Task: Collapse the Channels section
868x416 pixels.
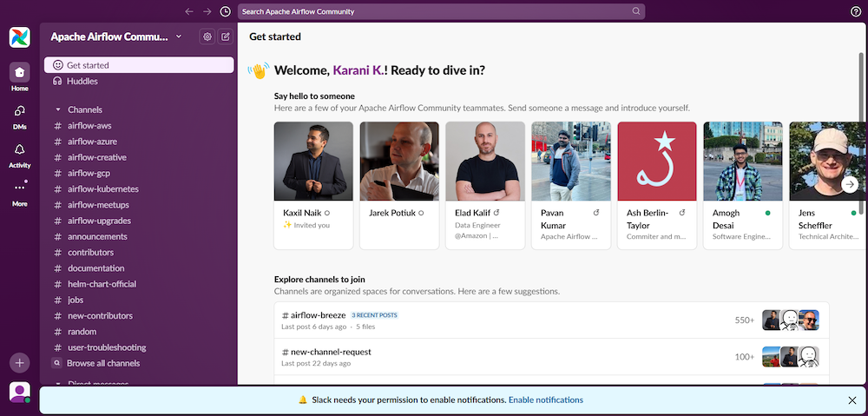Action: pyautogui.click(x=57, y=109)
